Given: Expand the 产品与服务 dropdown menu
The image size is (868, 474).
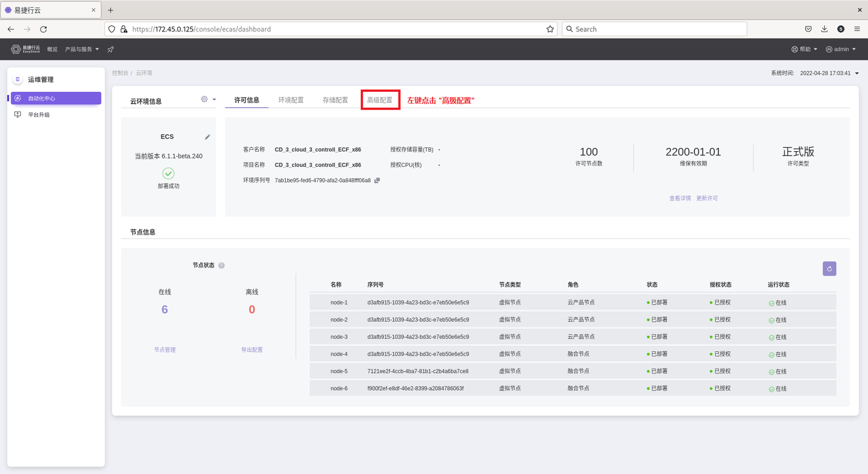Looking at the screenshot, I should pos(82,49).
